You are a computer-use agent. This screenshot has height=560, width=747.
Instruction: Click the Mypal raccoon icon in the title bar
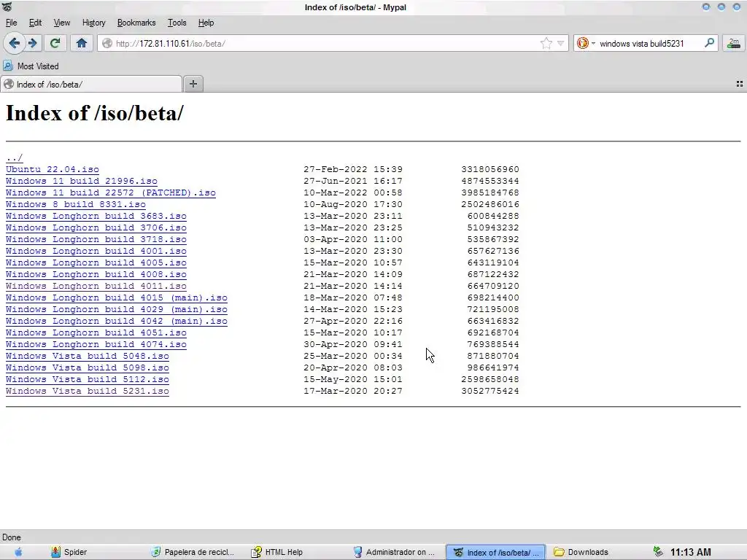coord(7,7)
